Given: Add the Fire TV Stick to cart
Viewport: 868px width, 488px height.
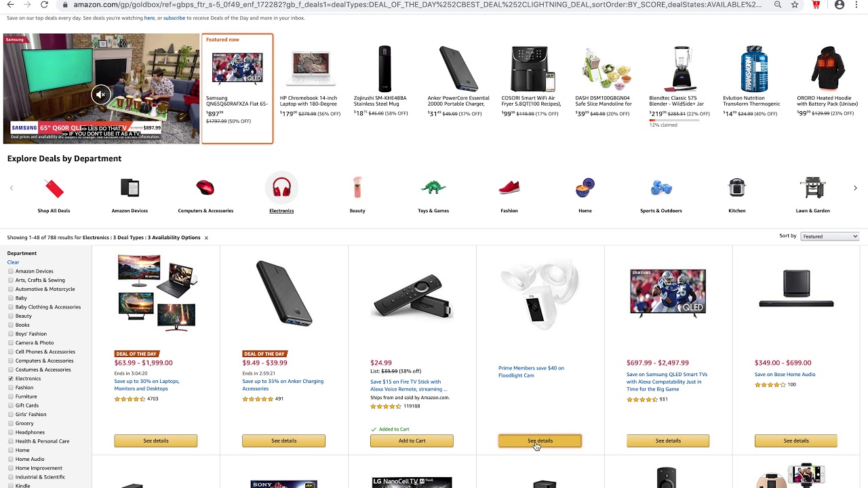Looking at the screenshot, I should click(412, 441).
